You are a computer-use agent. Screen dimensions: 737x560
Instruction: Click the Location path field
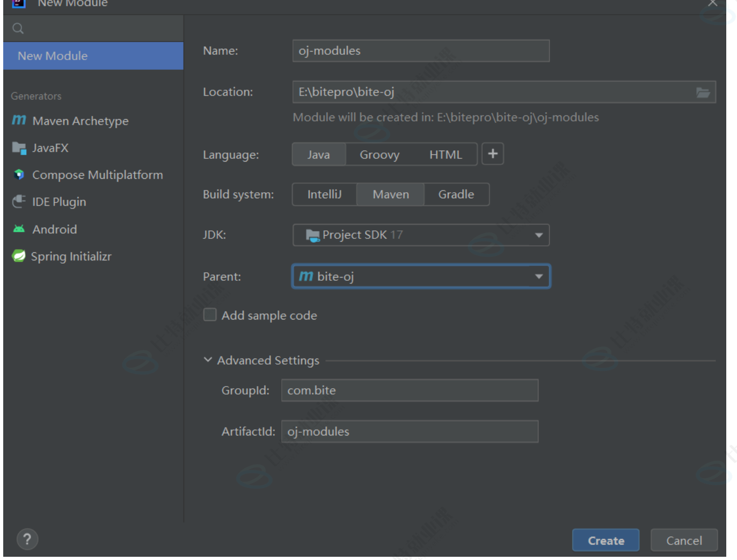(x=504, y=92)
